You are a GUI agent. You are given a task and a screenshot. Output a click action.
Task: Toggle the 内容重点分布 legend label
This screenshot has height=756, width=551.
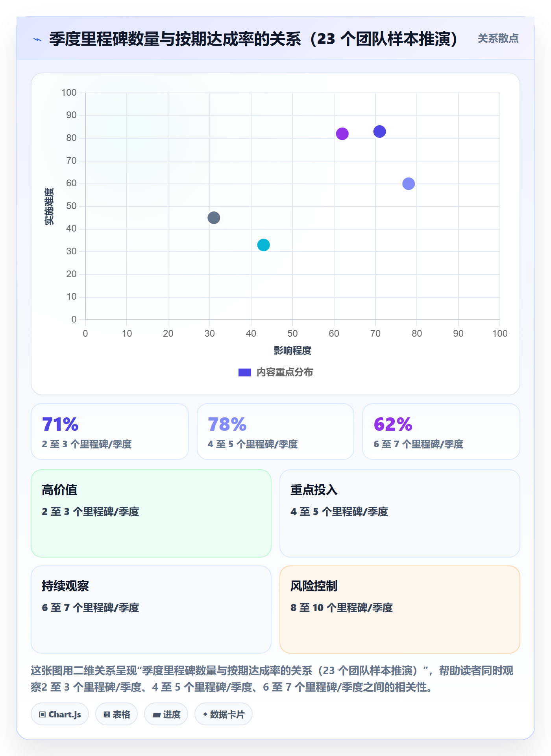point(285,372)
